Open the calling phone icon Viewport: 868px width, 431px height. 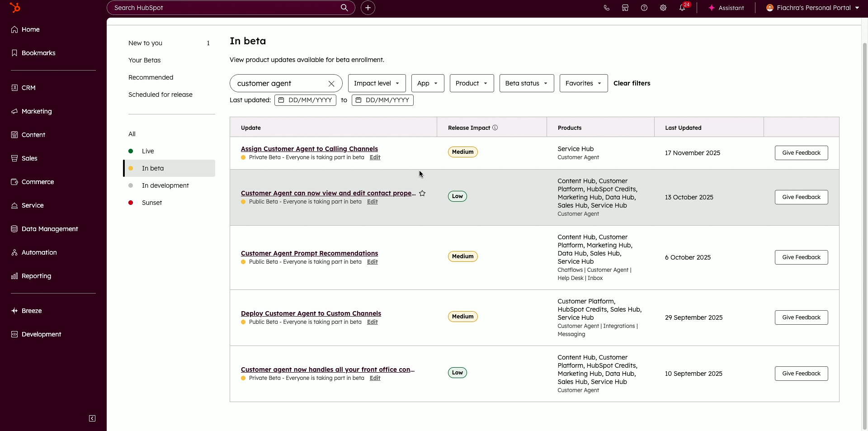[606, 8]
